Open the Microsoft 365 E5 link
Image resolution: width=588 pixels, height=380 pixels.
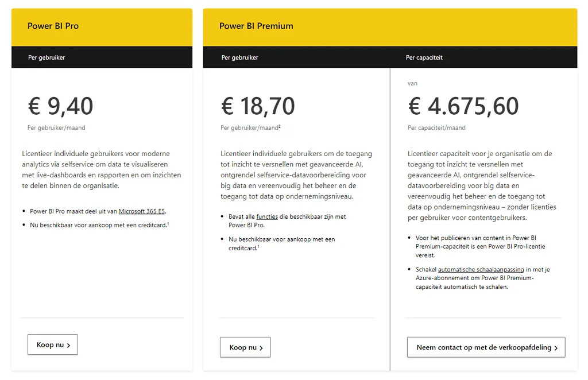coord(142,211)
